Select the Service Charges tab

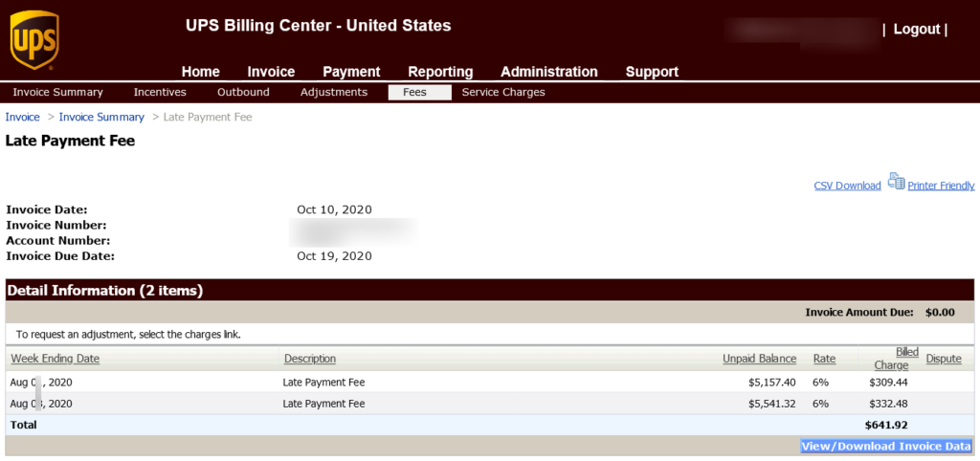(503, 93)
